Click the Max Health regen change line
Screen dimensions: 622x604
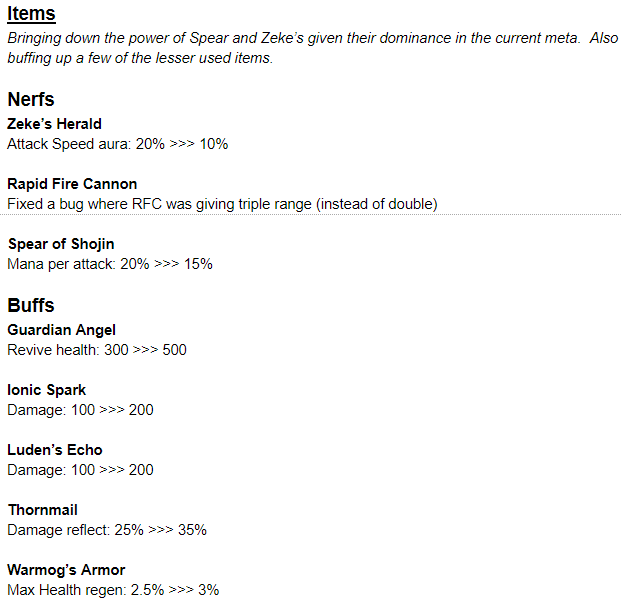113,590
